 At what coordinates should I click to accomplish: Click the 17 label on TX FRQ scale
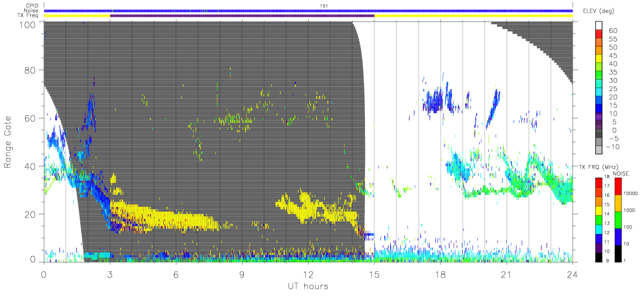point(607,186)
